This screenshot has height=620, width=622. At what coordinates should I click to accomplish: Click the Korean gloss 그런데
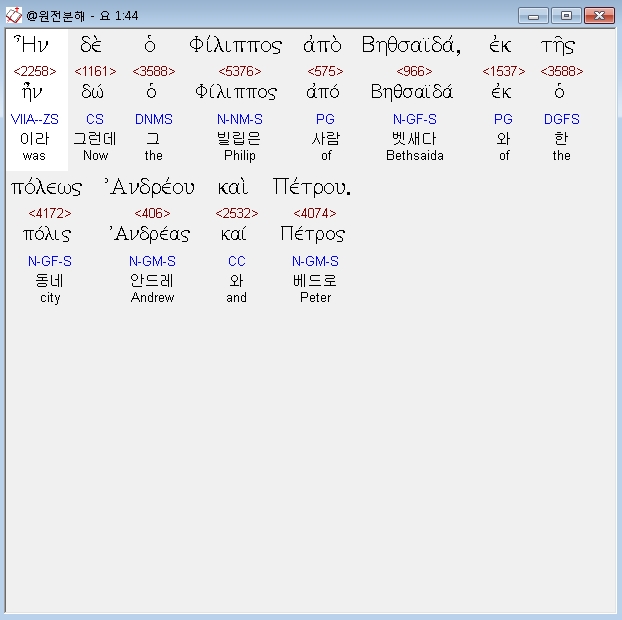pyautogui.click(x=95, y=138)
